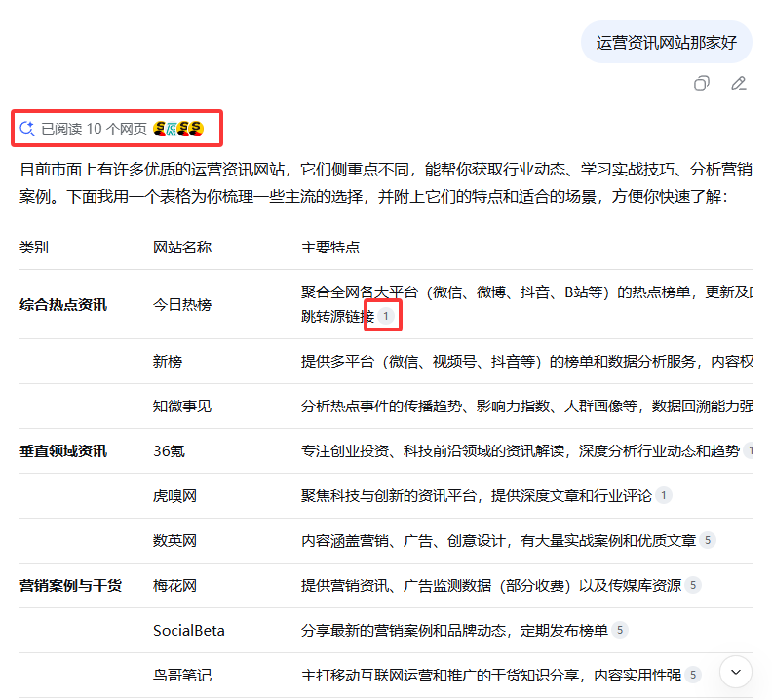Open citation 5 on the SocialBeta row
Screen dimensions: 772x700
click(x=620, y=630)
